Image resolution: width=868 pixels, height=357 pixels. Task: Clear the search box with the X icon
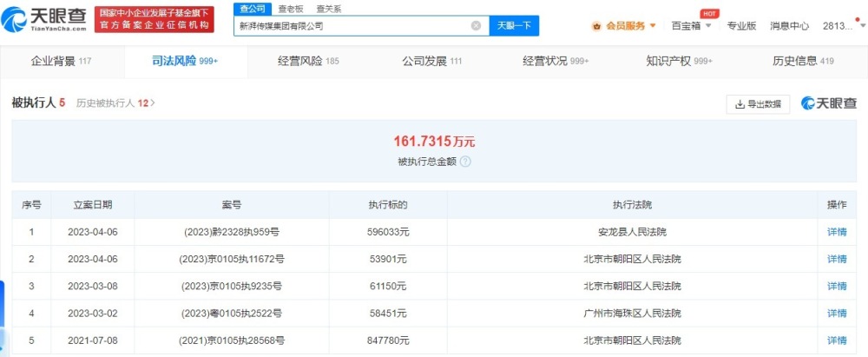(476, 25)
